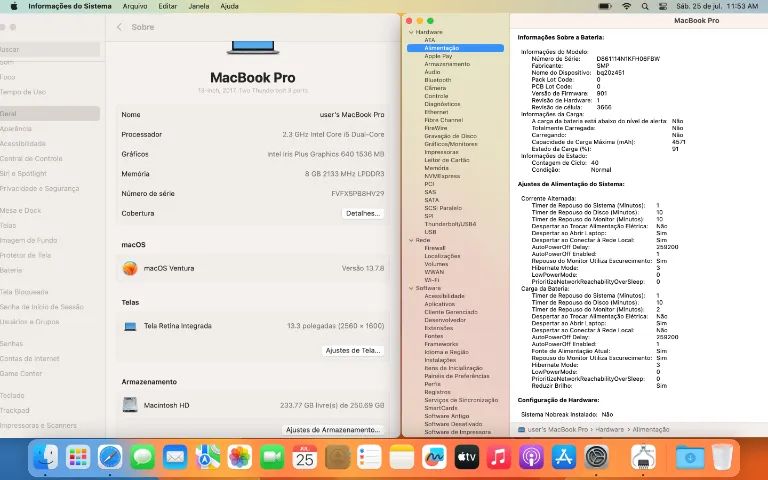Viewport: 768px width, 480px height.
Task: Click the Settings search field
Action: coord(50,49)
